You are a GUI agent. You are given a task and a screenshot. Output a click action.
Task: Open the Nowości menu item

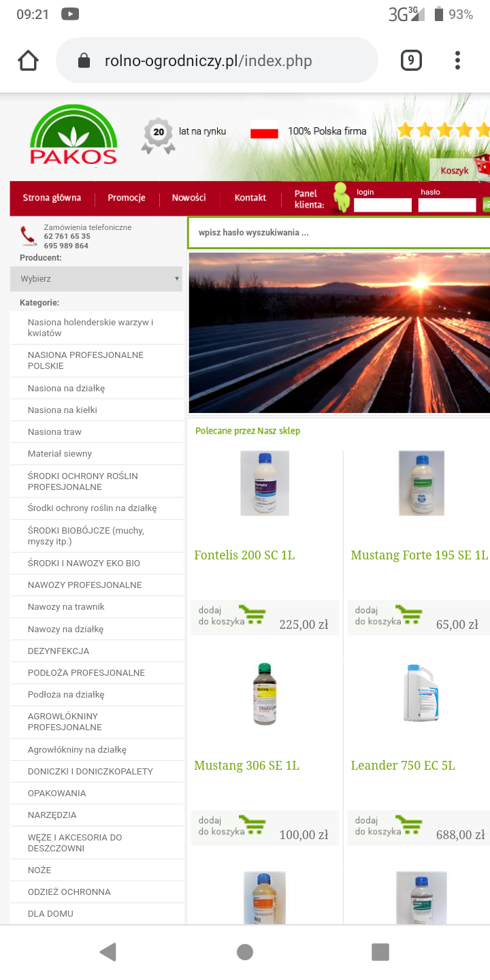[189, 198]
